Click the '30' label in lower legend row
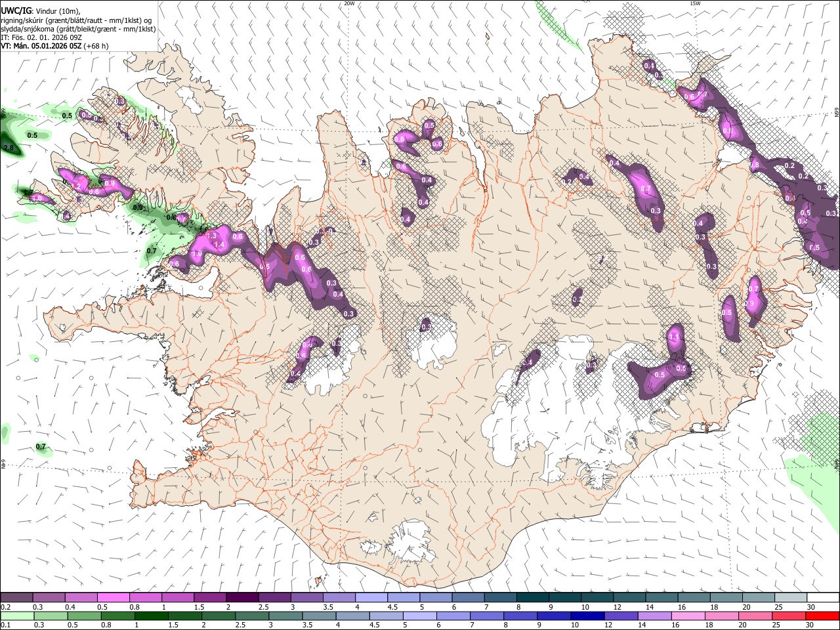The image size is (840, 630). [x=809, y=625]
